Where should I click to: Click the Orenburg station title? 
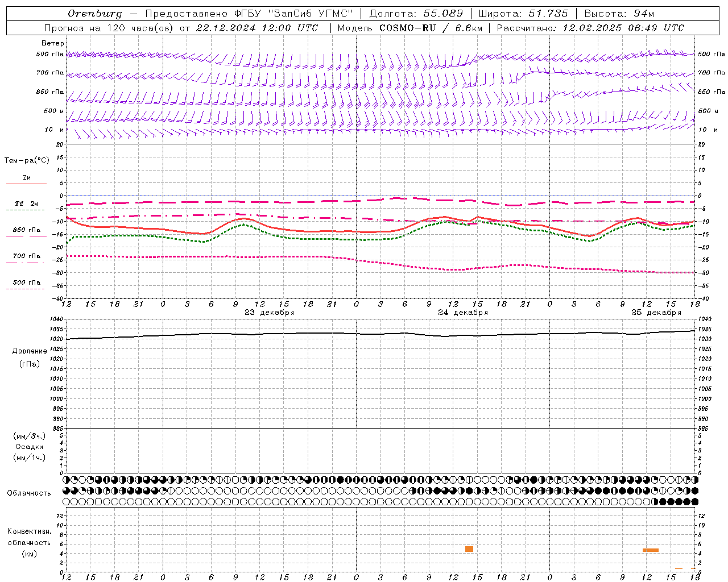(94, 14)
